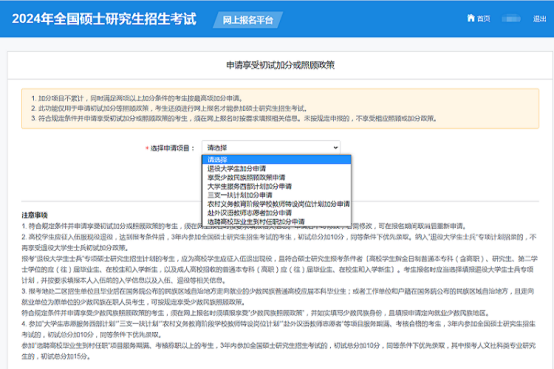Click the 申请享受初试加分或照顾政策 page heading
The height and width of the screenshot is (369, 554).
(x=280, y=65)
